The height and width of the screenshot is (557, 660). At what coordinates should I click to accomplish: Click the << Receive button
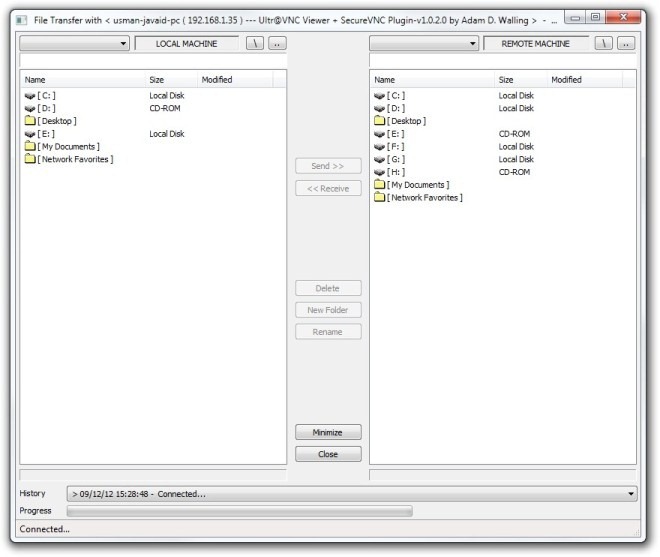pos(328,188)
